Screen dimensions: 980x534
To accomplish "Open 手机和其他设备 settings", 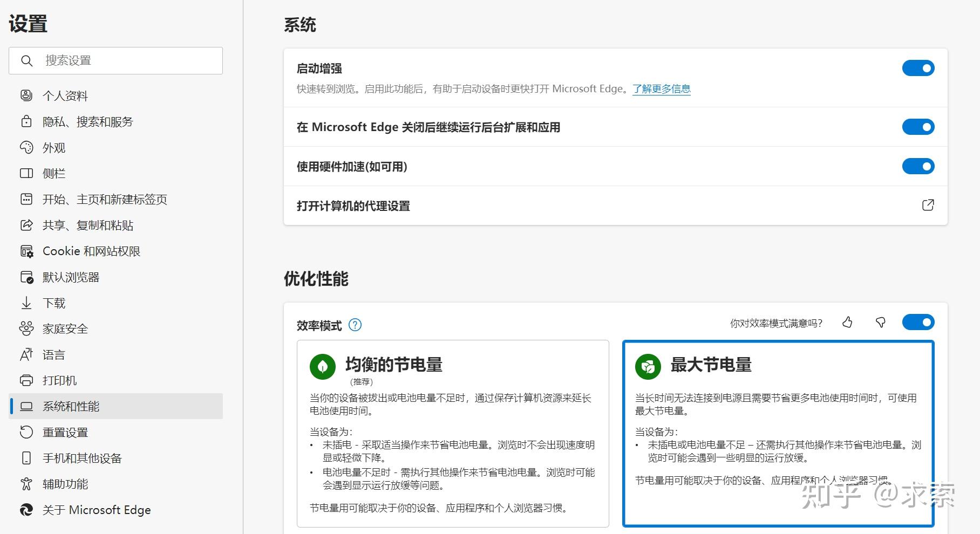I will click(x=116, y=458).
